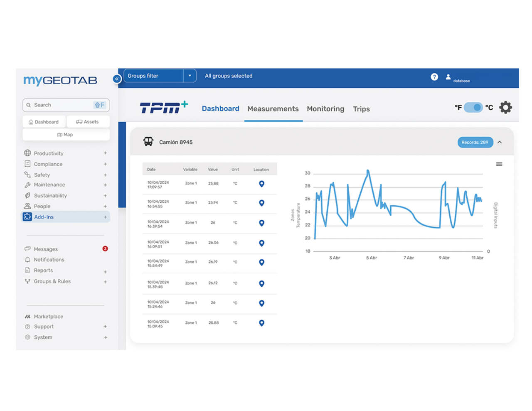The width and height of the screenshot is (532, 411).
Task: Expand the People menu plus
Action: click(x=105, y=206)
